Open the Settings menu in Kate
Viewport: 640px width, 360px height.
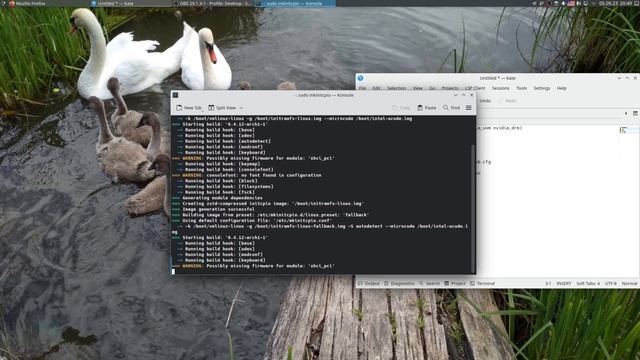point(542,88)
